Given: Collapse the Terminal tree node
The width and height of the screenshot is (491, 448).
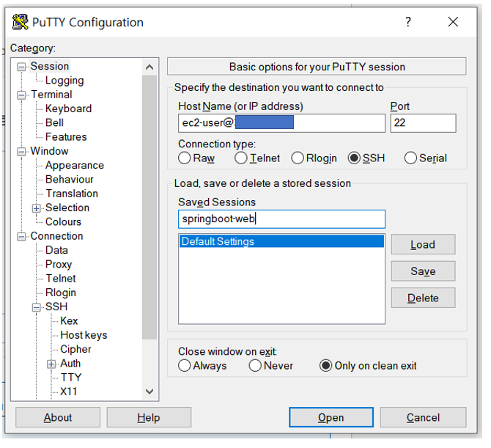Looking at the screenshot, I should coord(21,95).
